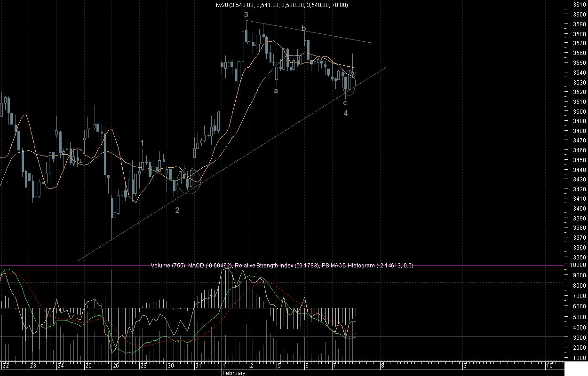
Task: Select the corrective wave label a
Action: pos(276,91)
